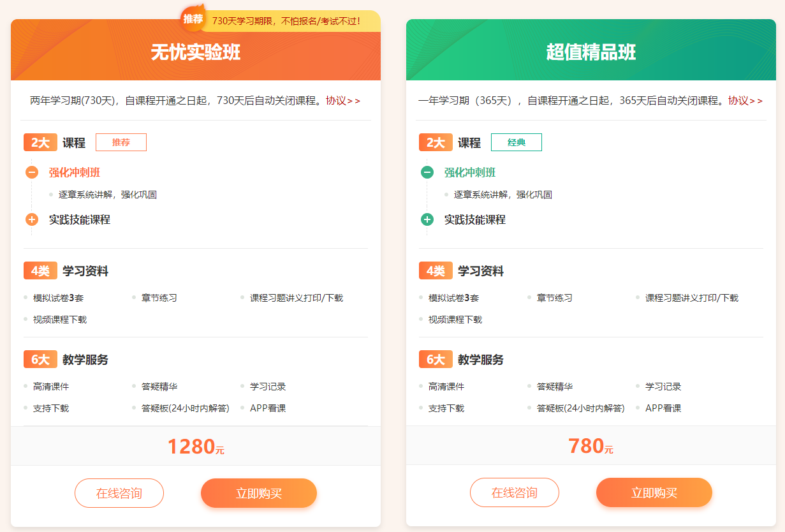Image resolution: width=785 pixels, height=532 pixels.
Task: Open 协议 link in 无忧实验班 card
Action: (342, 101)
